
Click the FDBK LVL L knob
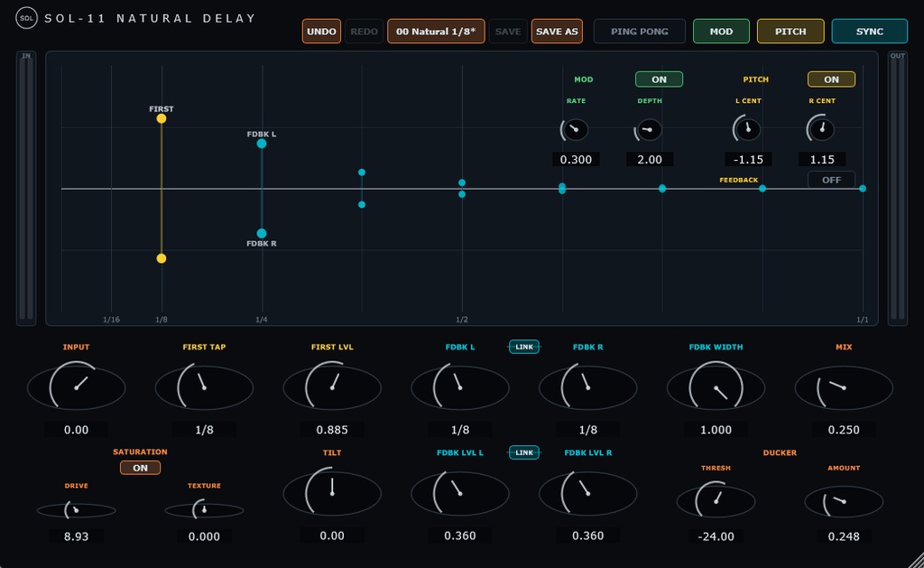(x=459, y=492)
